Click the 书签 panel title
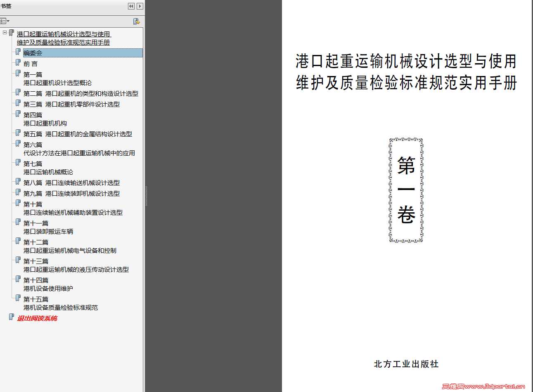 6,6
